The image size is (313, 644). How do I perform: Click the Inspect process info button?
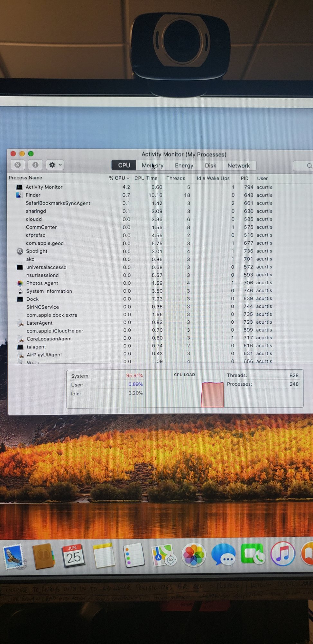35,165
